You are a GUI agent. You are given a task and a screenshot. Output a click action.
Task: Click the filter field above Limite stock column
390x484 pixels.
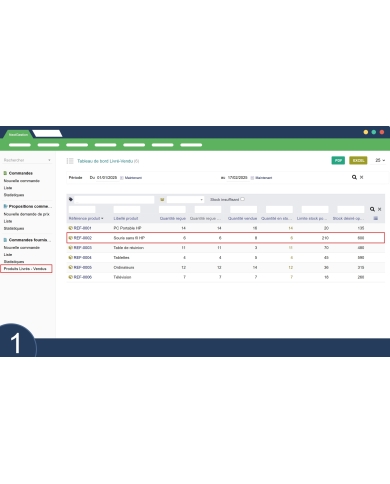click(x=315, y=209)
